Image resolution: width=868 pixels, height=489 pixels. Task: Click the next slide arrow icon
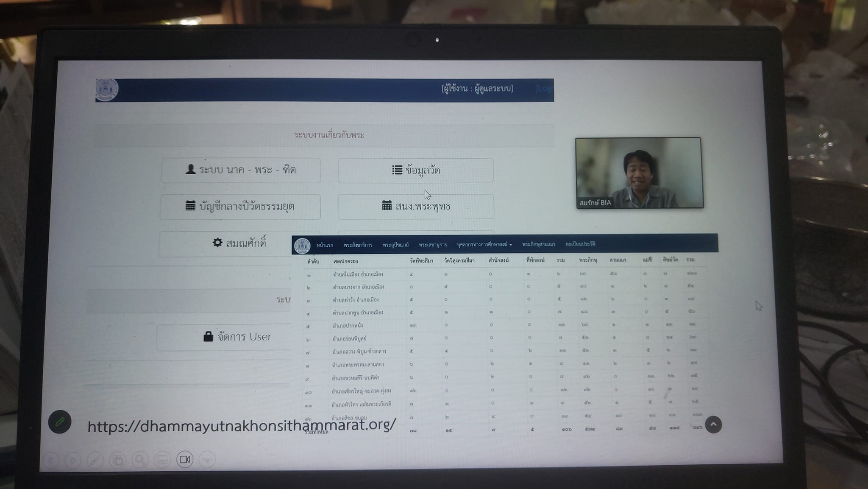73,460
